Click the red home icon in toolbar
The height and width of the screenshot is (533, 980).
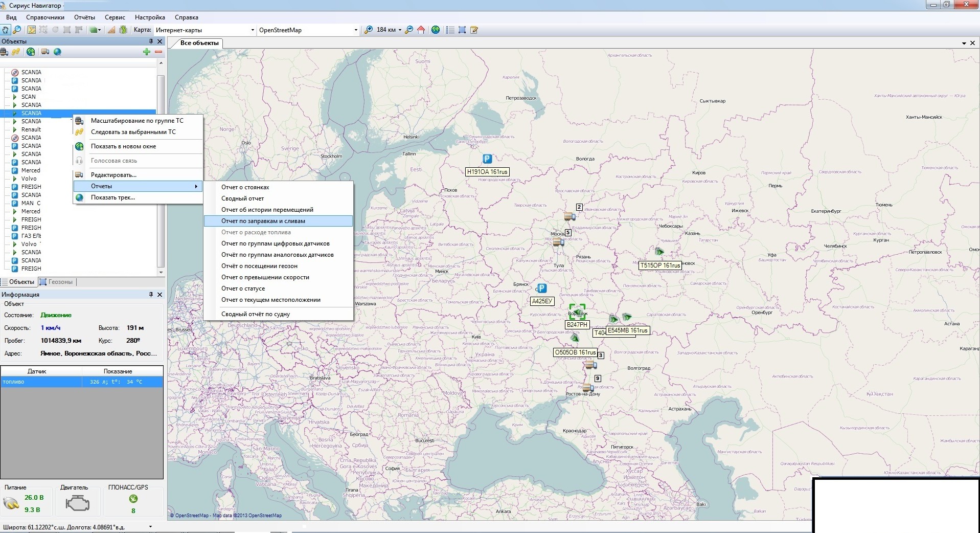click(x=421, y=30)
